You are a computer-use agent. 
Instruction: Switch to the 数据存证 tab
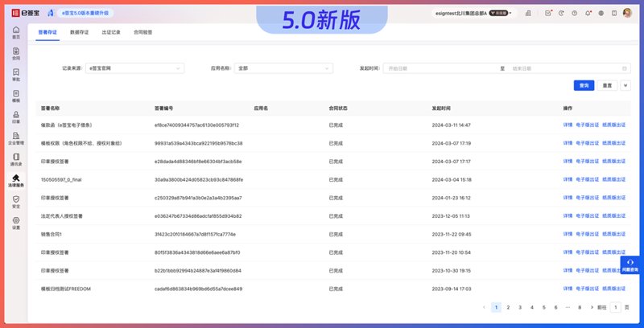(x=79, y=32)
